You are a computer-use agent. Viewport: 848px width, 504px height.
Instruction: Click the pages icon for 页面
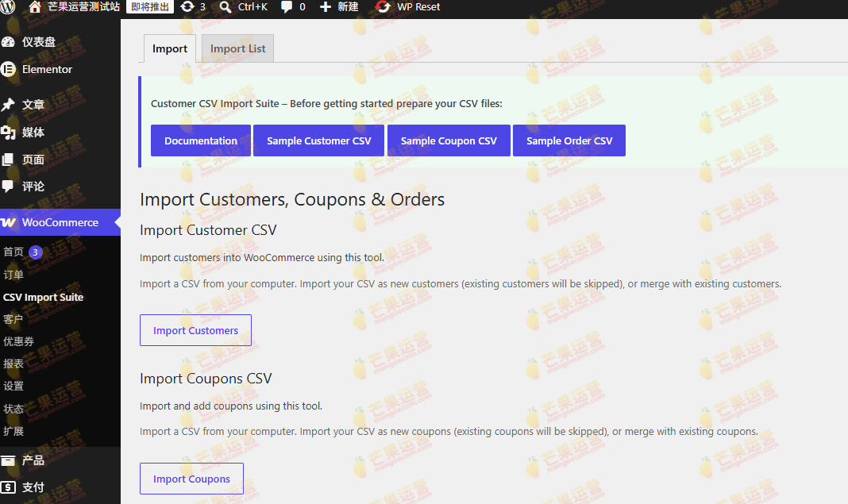pos(8,159)
